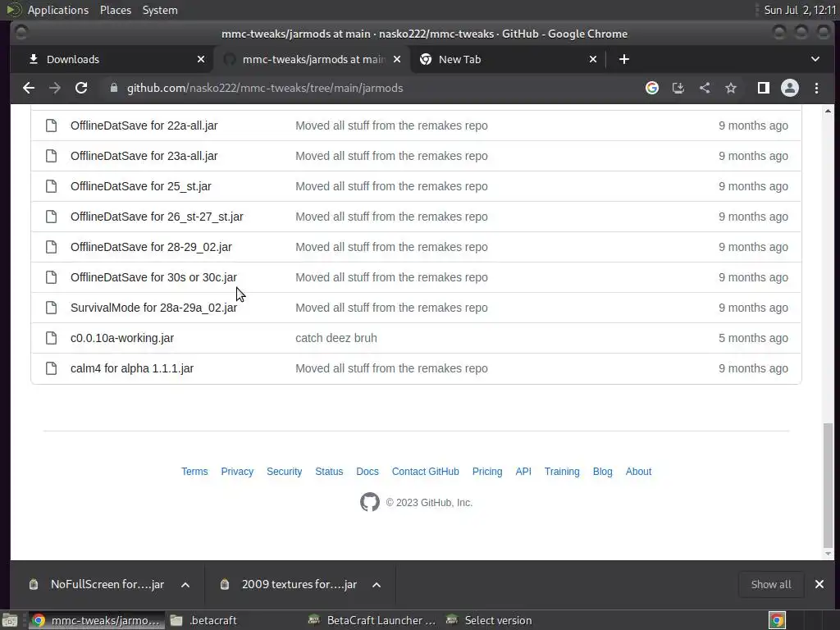840x630 pixels.
Task: Click the file icon for OfflineDatSave for 22a-all.jar
Action: click(x=52, y=126)
